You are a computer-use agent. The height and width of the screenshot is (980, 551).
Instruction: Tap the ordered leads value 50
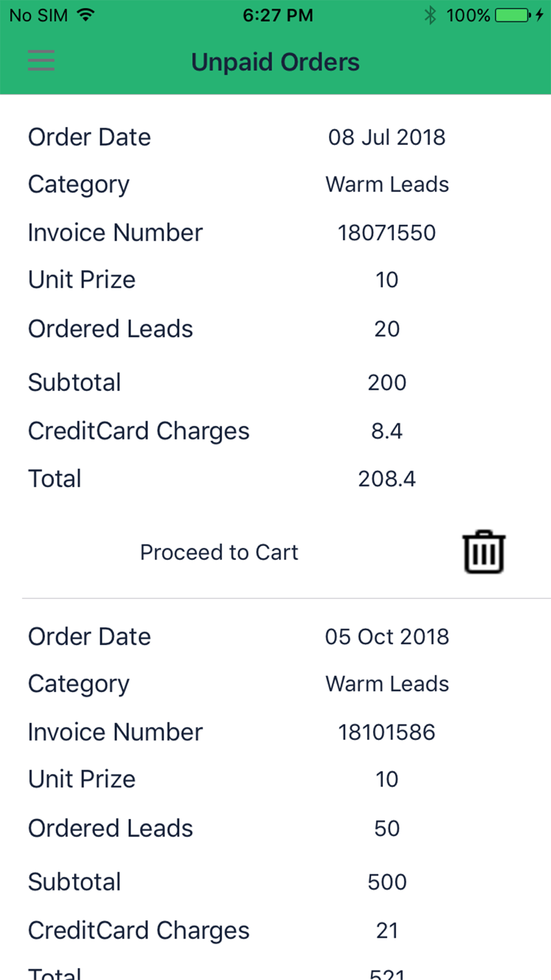(x=387, y=828)
